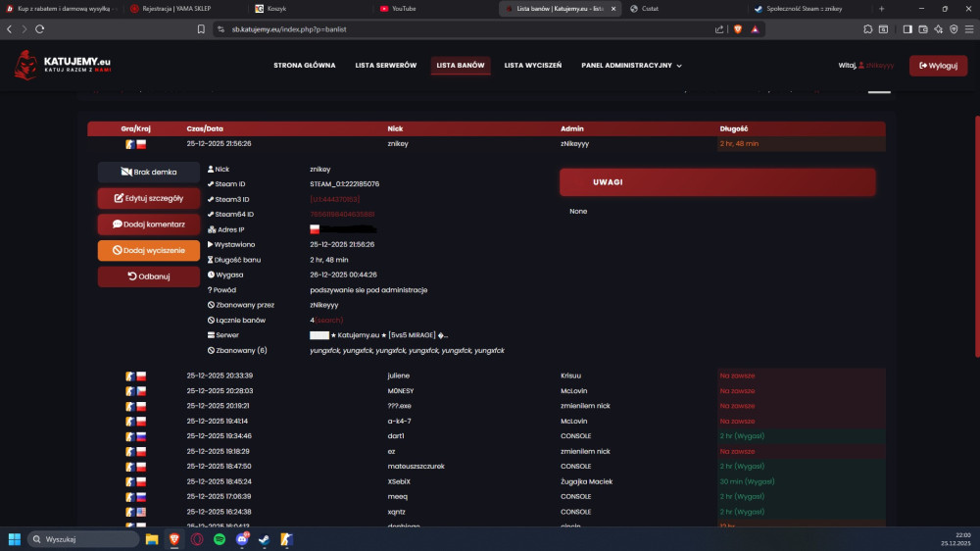Expand the a-k4-7 ban row

tap(486, 421)
